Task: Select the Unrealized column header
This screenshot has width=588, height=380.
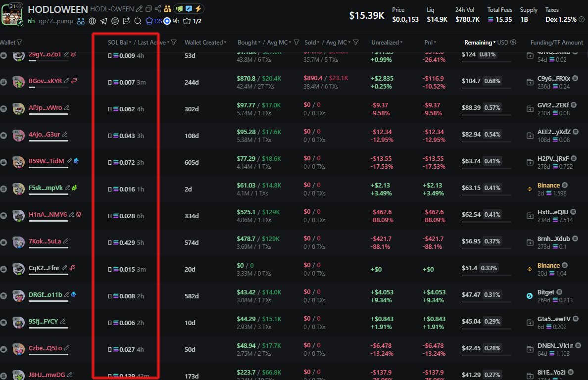Action: point(385,43)
